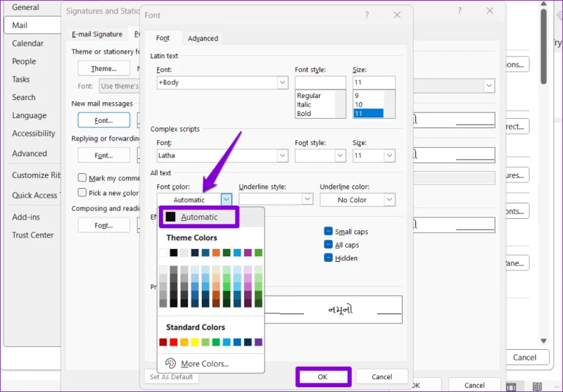
Task: Click OK in the Font dialog
Action: (322, 377)
